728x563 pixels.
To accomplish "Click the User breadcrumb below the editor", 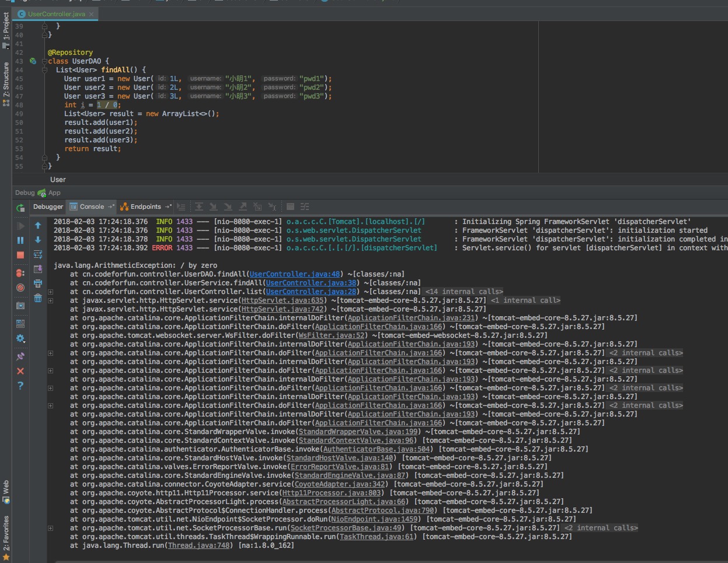I will [58, 180].
